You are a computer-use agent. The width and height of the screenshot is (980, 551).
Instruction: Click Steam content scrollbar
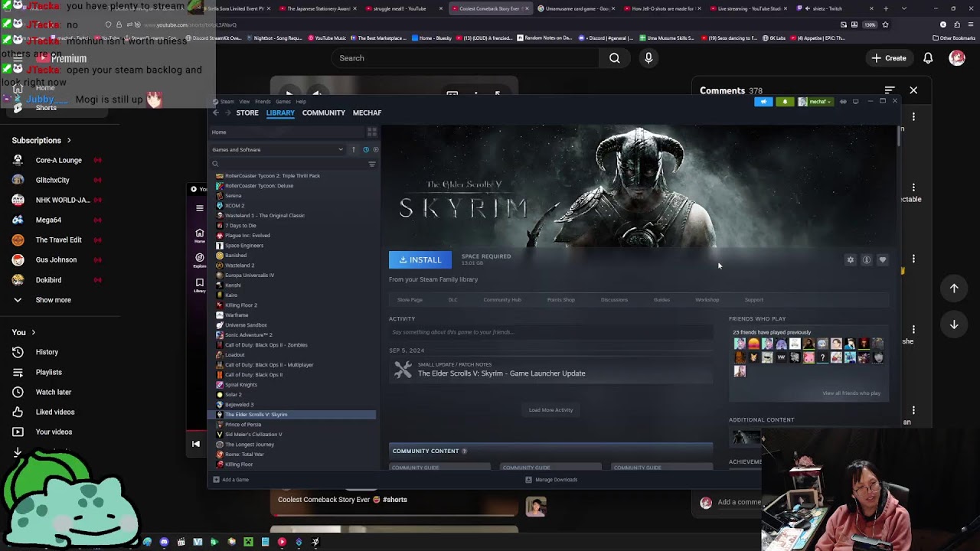coord(899,135)
